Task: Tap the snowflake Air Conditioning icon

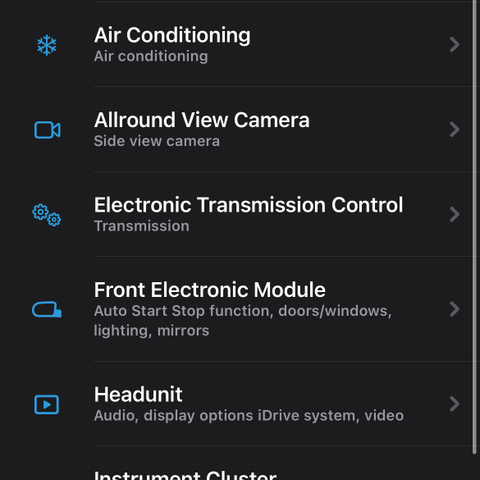Action: click(x=47, y=45)
